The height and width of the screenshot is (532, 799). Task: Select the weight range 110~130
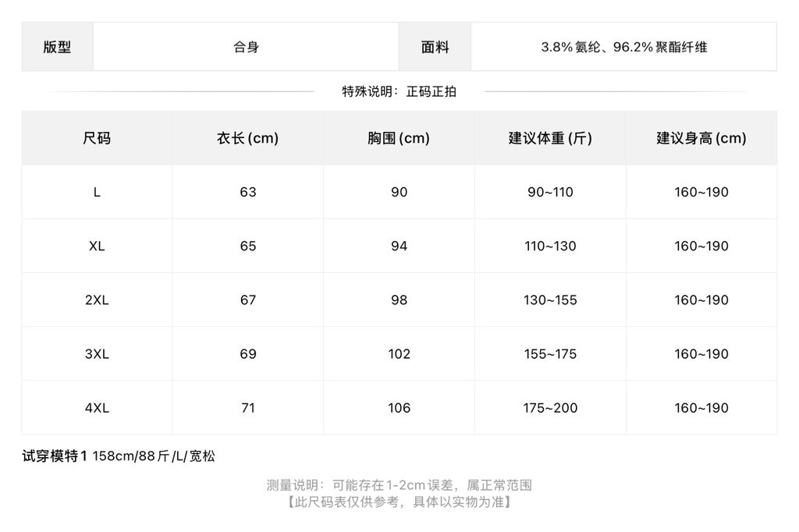[550, 246]
